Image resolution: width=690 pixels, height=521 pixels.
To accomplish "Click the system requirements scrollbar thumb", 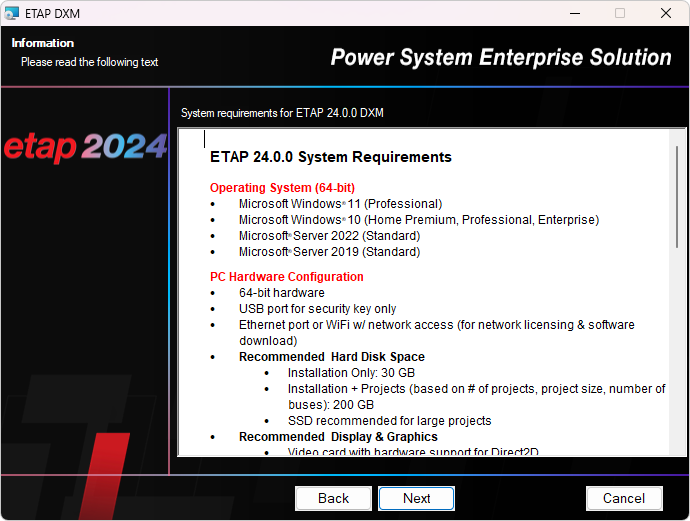I will coord(677,197).
